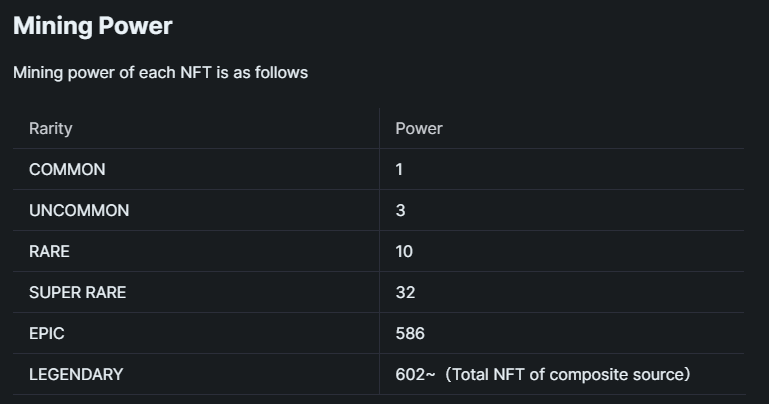Click the EPIC power value 586
The height and width of the screenshot is (404, 769).
(410, 333)
